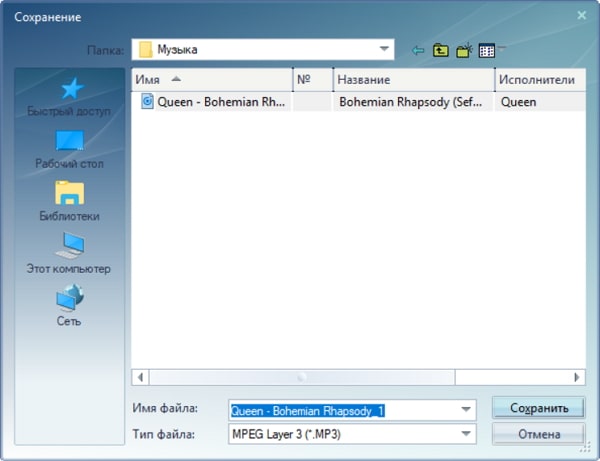
Task: Click the Отмена button
Action: [x=539, y=434]
